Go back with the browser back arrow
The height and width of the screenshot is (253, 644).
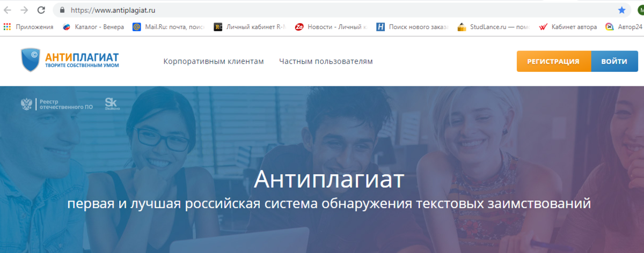tap(8, 10)
